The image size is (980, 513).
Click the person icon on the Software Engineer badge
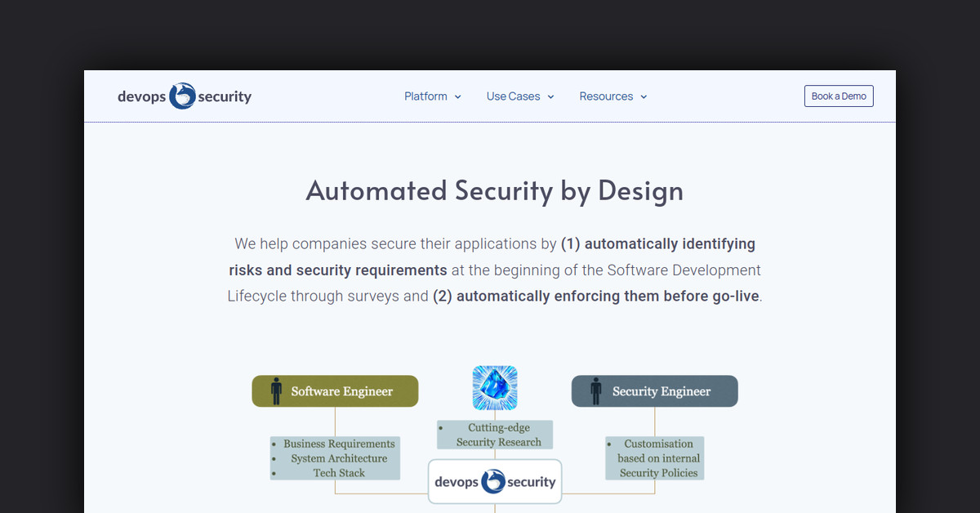point(274,391)
